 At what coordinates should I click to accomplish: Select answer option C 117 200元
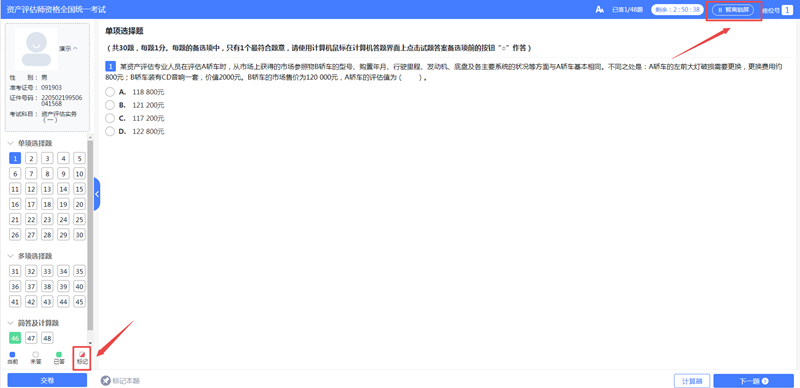tap(110, 118)
